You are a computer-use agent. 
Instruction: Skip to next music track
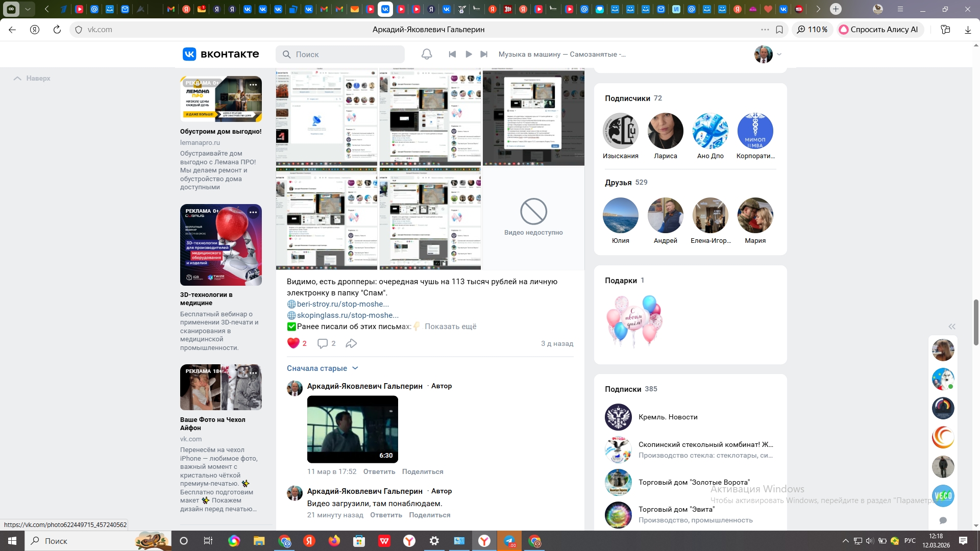[484, 54]
